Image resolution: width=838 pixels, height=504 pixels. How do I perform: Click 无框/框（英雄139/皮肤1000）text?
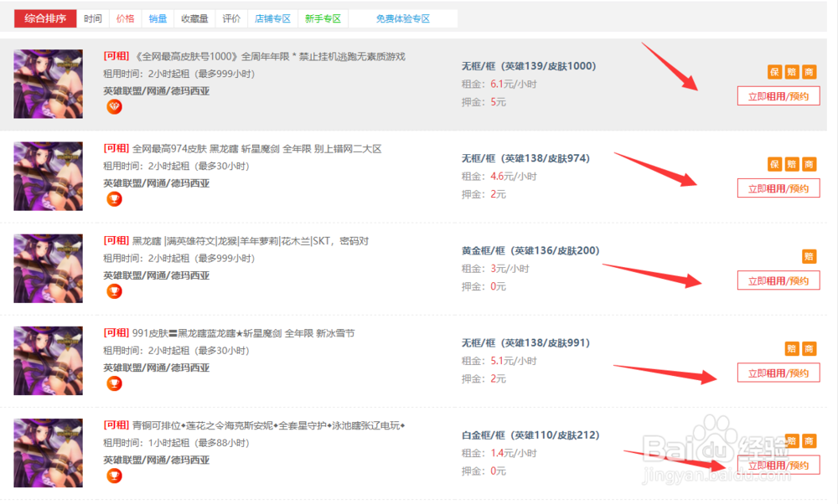pyautogui.click(x=529, y=66)
